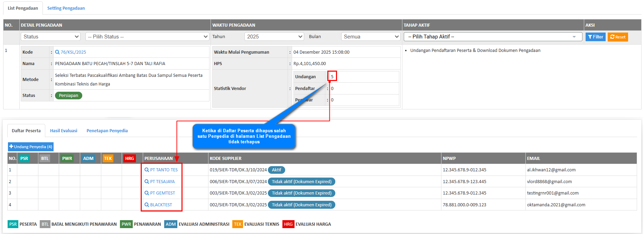644x234 pixels.
Task: Click the search icon beside PT GEMTEST
Action: pyautogui.click(x=147, y=193)
